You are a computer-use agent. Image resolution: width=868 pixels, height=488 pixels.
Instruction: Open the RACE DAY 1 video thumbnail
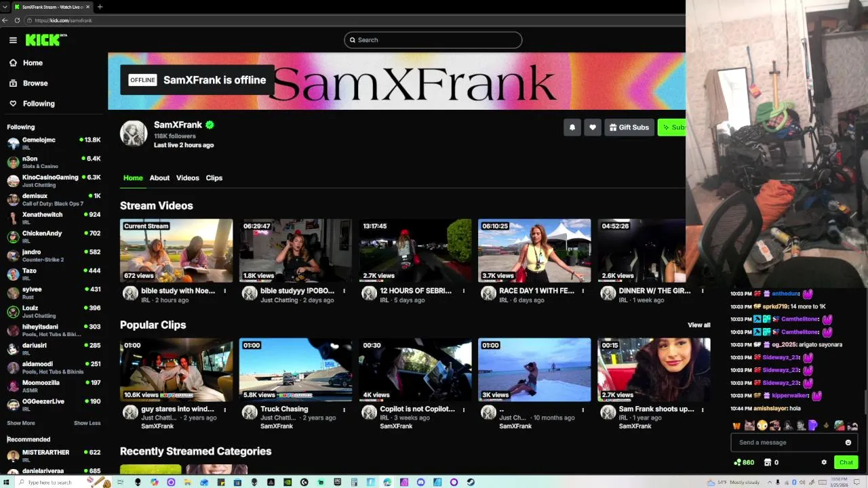pyautogui.click(x=534, y=250)
